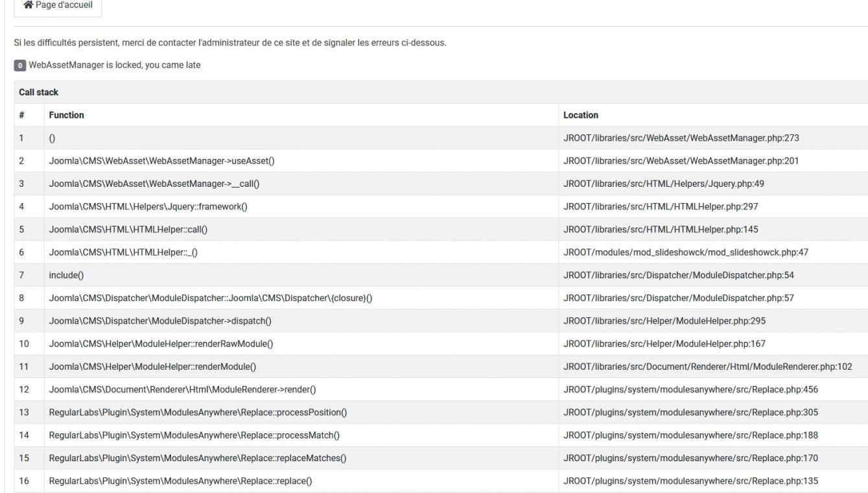Click the 'Call stack' table header
The height and width of the screenshot is (493, 868).
(440, 92)
